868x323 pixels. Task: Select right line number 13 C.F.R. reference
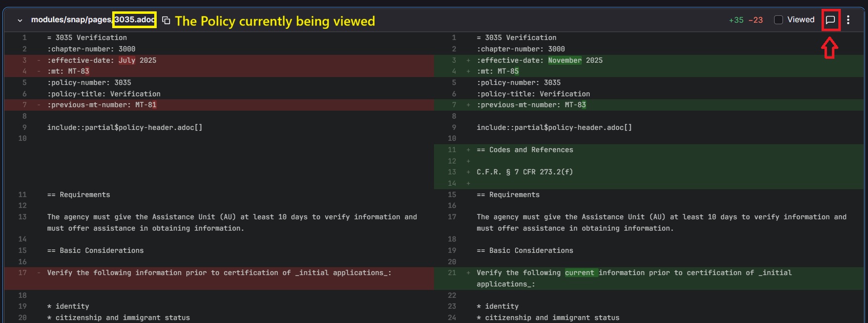[452, 172]
